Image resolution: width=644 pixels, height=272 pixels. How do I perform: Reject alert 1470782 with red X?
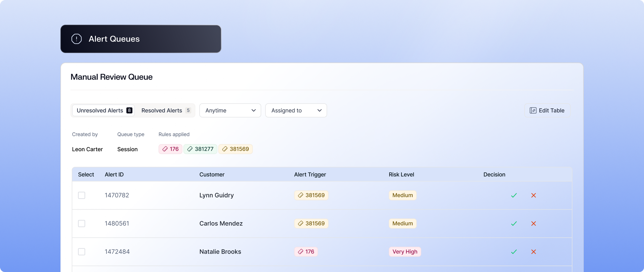[x=533, y=195]
